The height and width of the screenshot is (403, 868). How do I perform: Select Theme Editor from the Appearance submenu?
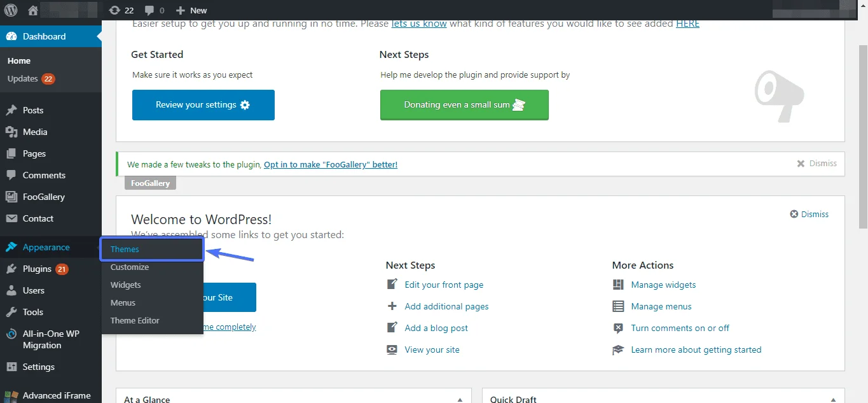(x=135, y=320)
